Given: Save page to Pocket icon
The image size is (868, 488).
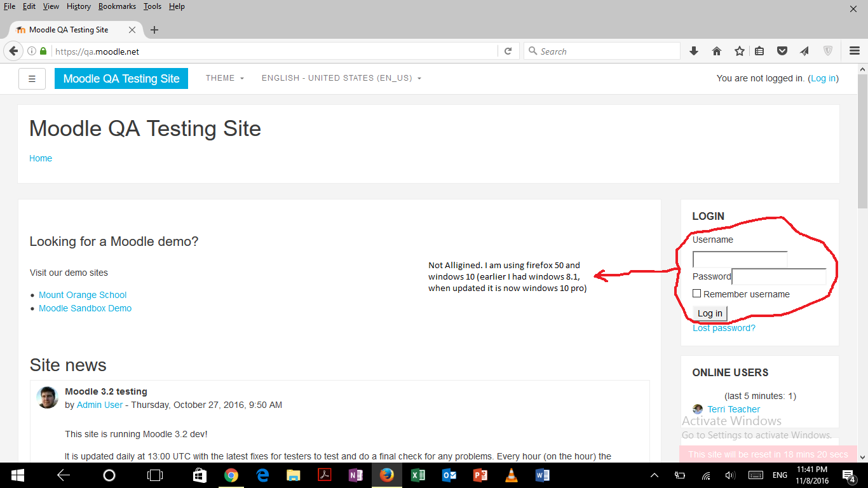Looking at the screenshot, I should coord(783,51).
